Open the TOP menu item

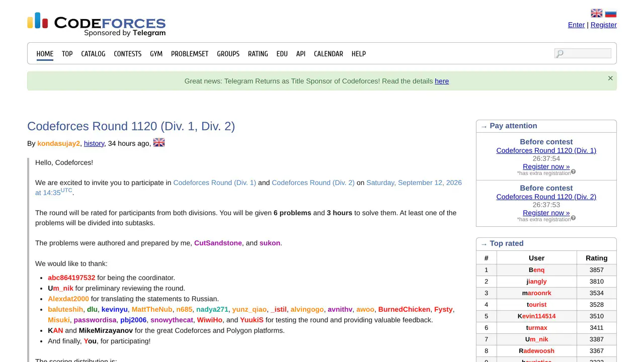[67, 54]
